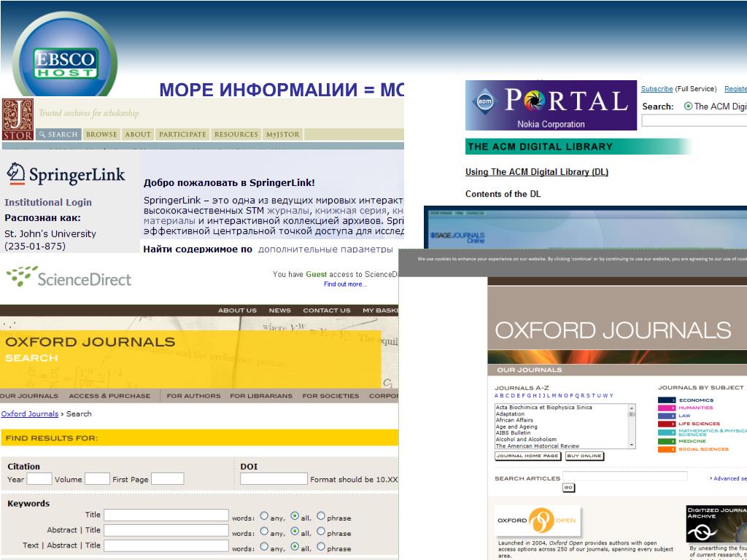747x560 pixels.
Task: Click the ACM diamond logo in Portal banner
Action: click(x=484, y=101)
